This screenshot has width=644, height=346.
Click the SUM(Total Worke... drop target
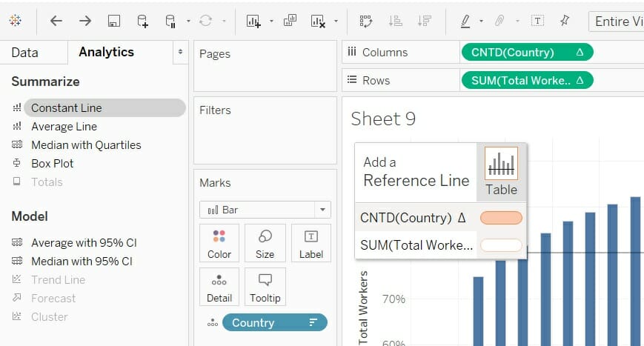501,245
